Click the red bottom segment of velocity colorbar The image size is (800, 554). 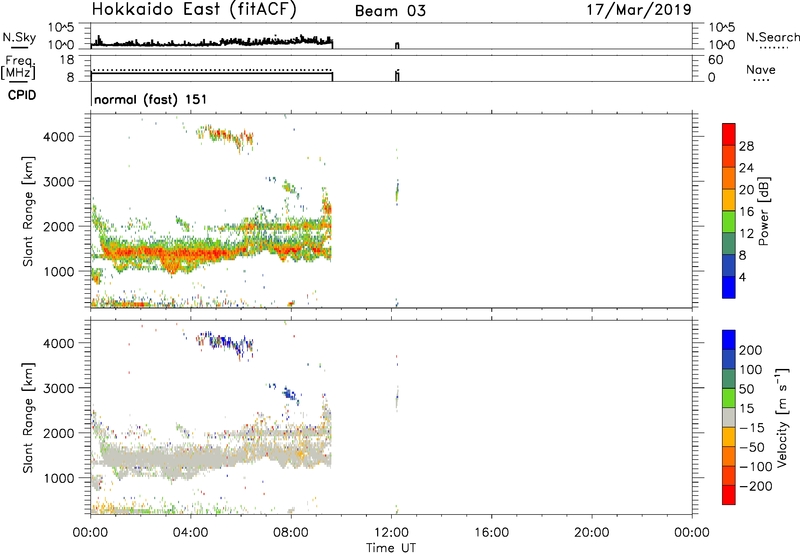coord(729,495)
